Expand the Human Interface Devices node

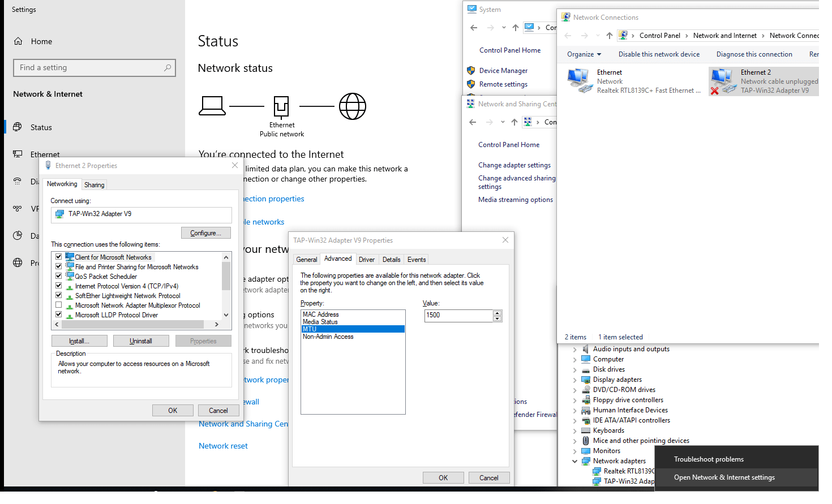(575, 410)
